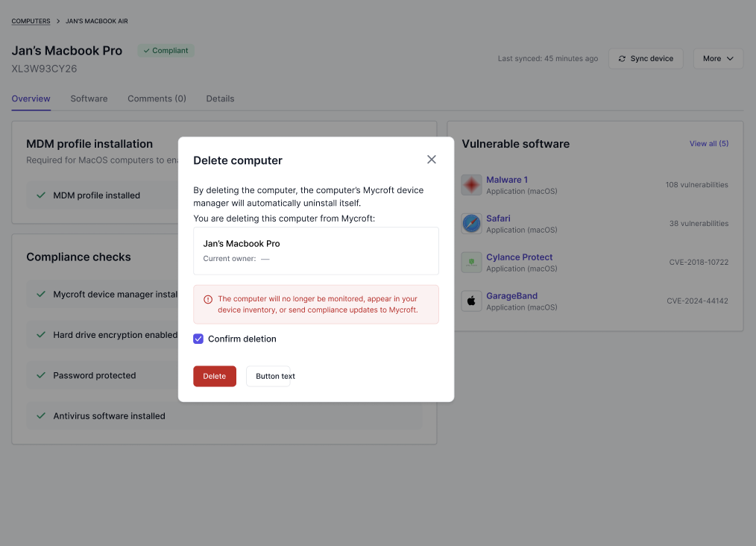This screenshot has height=546, width=756.
Task: Click the Safari compass icon
Action: pyautogui.click(x=471, y=224)
